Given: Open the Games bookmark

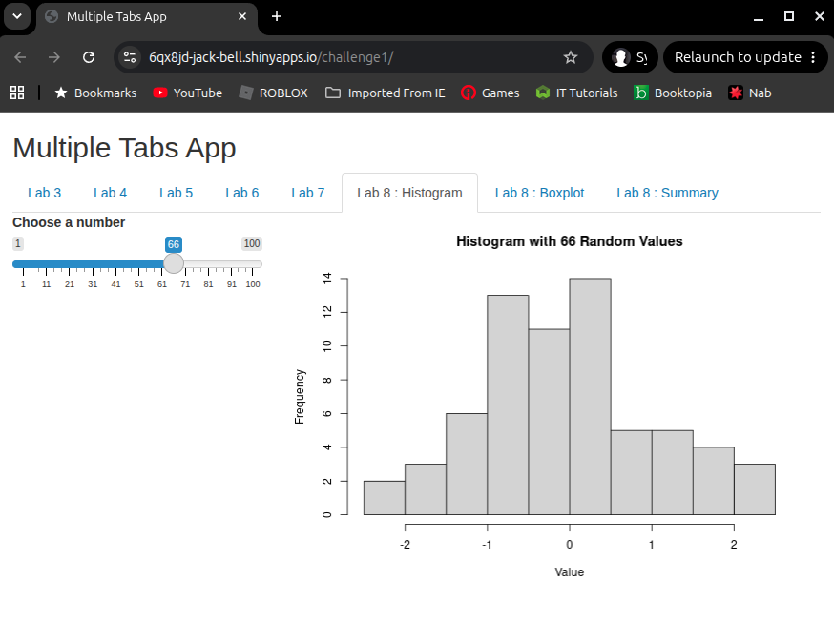Looking at the screenshot, I should pos(490,93).
